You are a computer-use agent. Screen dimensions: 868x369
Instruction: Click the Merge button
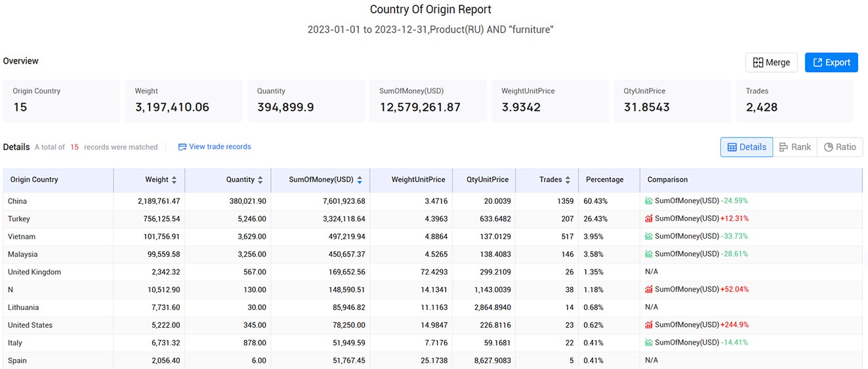pyautogui.click(x=772, y=62)
